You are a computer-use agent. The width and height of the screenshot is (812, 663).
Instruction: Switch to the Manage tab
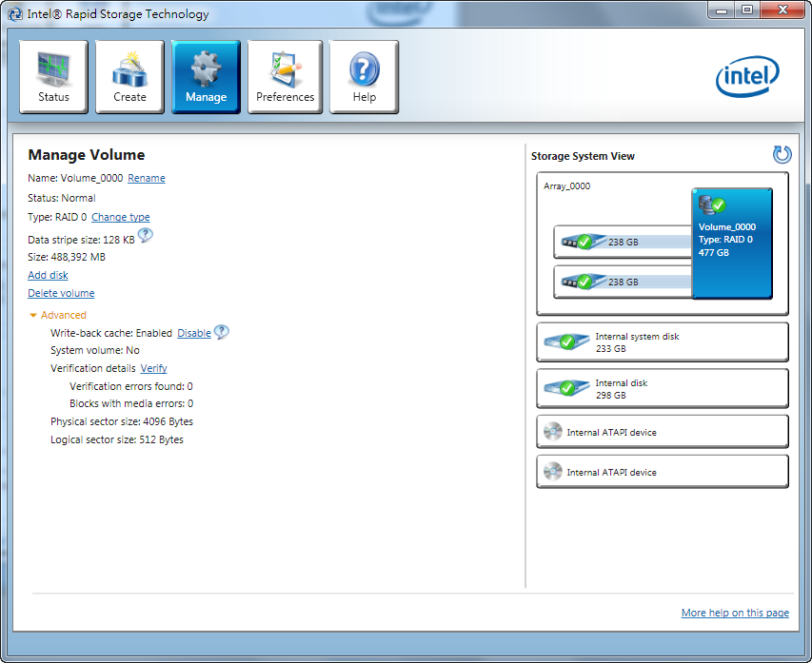point(206,77)
